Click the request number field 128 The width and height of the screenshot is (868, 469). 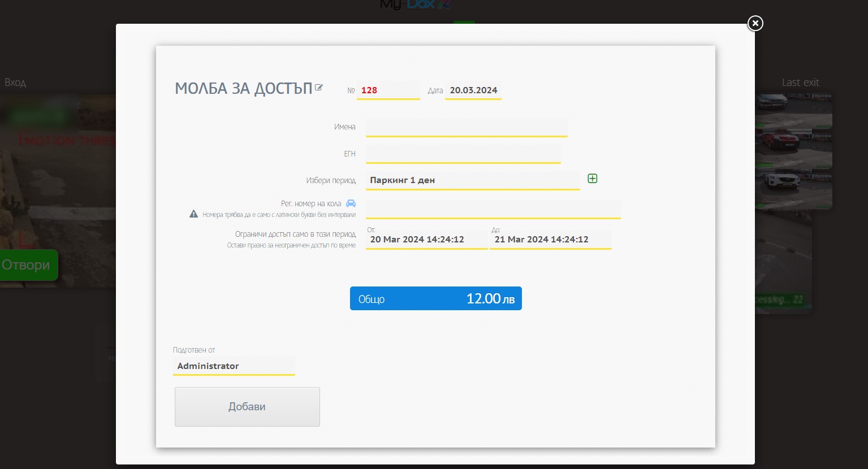(388, 90)
